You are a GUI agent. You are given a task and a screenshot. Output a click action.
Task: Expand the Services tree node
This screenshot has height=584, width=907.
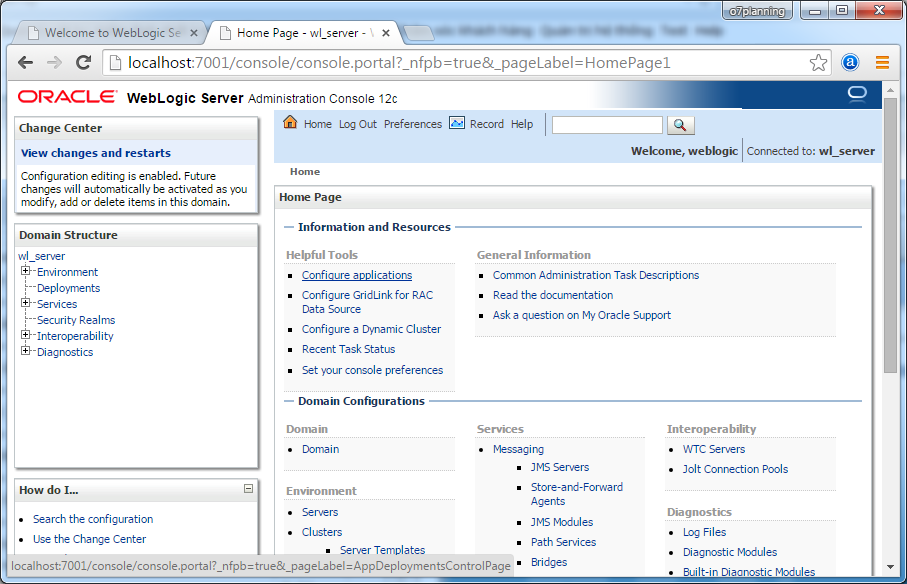pyautogui.click(x=25, y=302)
